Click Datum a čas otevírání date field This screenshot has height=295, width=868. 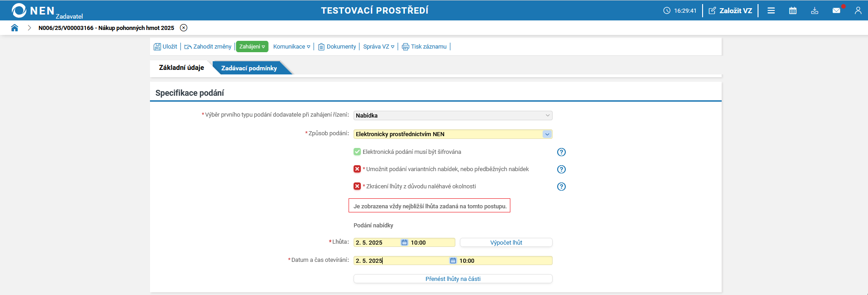point(401,261)
